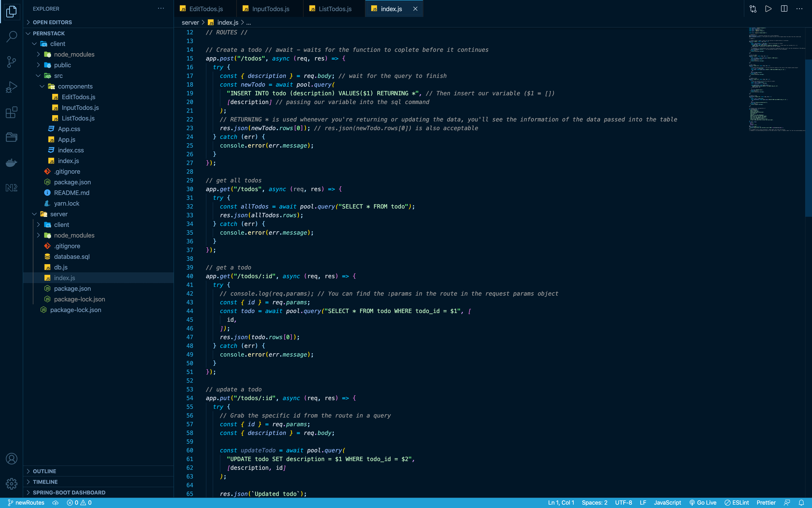Expand the public folder
Image resolution: width=812 pixels, height=508 pixels.
tap(98, 65)
